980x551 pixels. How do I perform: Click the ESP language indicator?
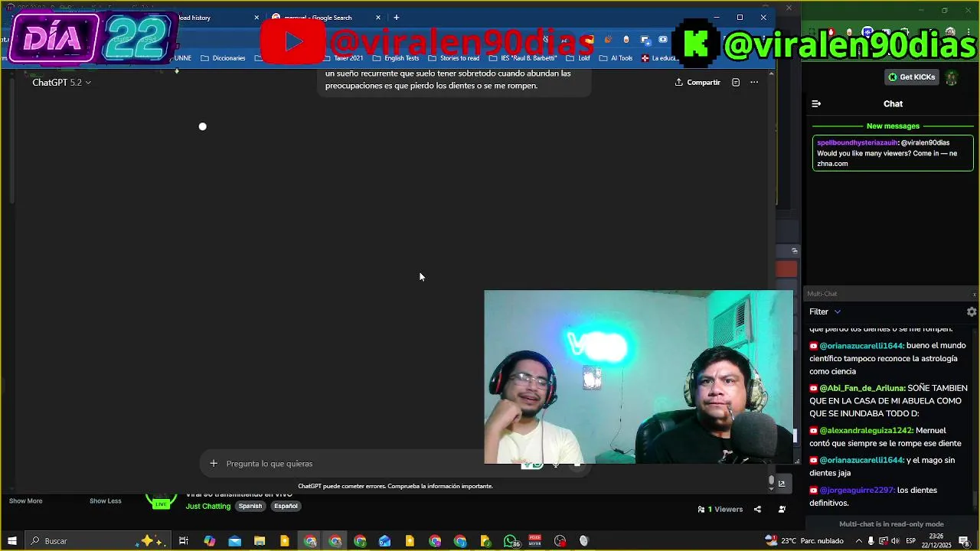point(912,541)
